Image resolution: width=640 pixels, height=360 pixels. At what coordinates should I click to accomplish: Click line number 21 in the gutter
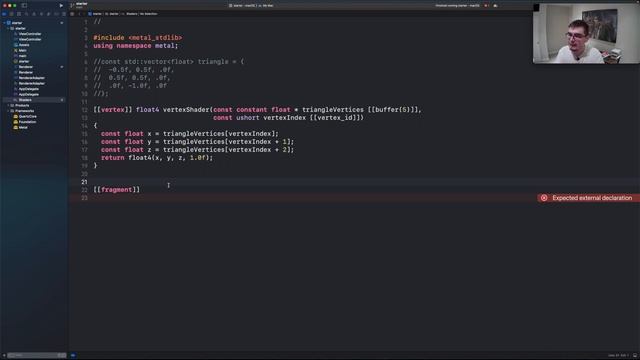tap(84, 182)
